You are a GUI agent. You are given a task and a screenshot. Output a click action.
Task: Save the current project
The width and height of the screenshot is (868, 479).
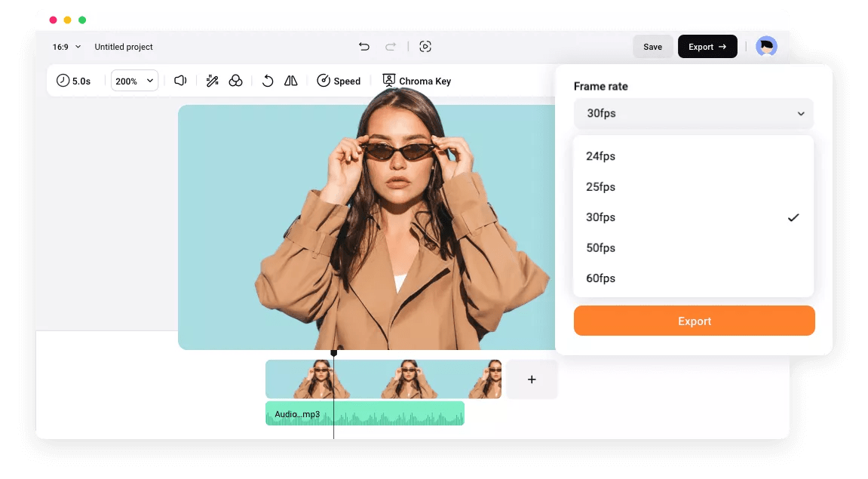point(652,46)
